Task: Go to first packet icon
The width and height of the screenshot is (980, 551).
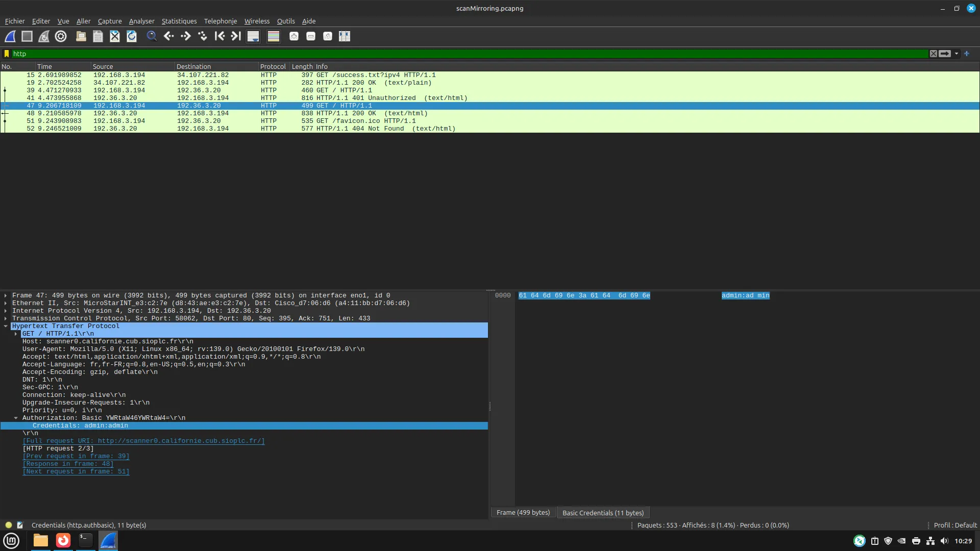Action: click(x=219, y=36)
